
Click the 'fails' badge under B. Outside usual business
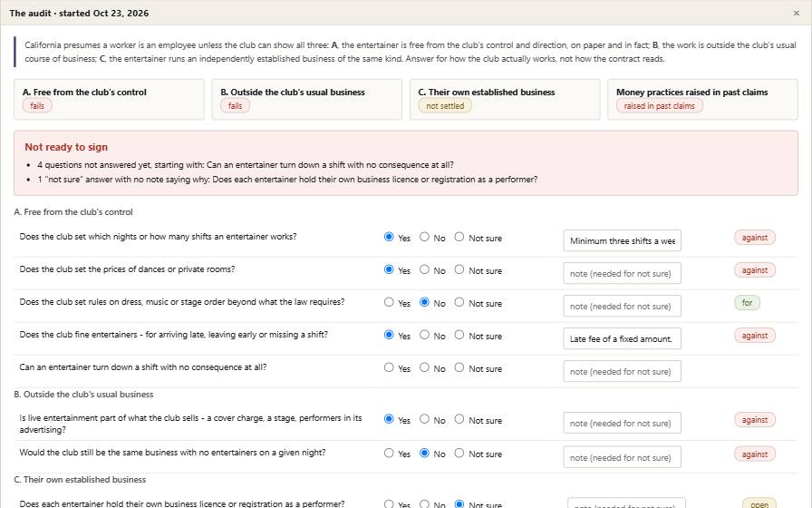coord(235,106)
